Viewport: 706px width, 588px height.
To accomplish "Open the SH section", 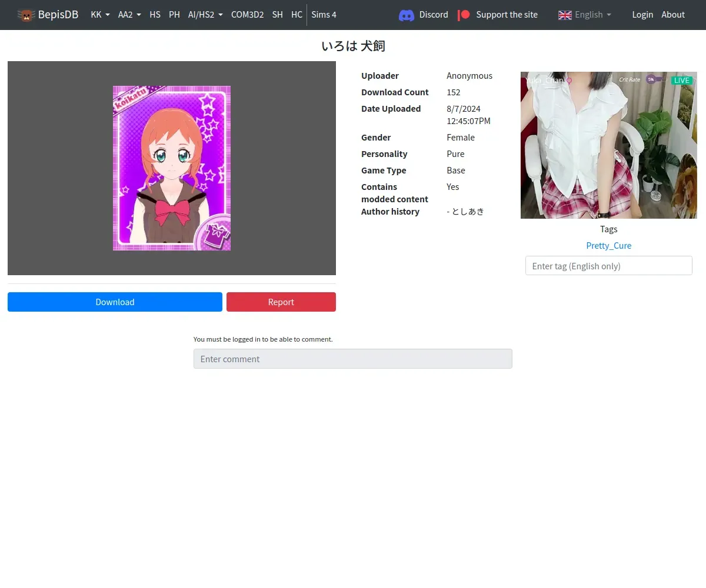I will pyautogui.click(x=277, y=15).
